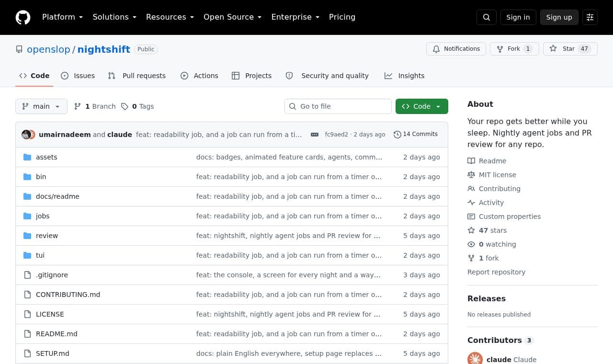This screenshot has width=613, height=364.
Task: Expand the Open Source menu
Action: coord(232,17)
